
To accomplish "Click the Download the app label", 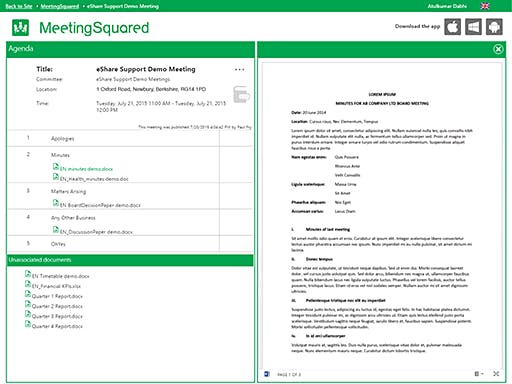I will click(x=417, y=26).
